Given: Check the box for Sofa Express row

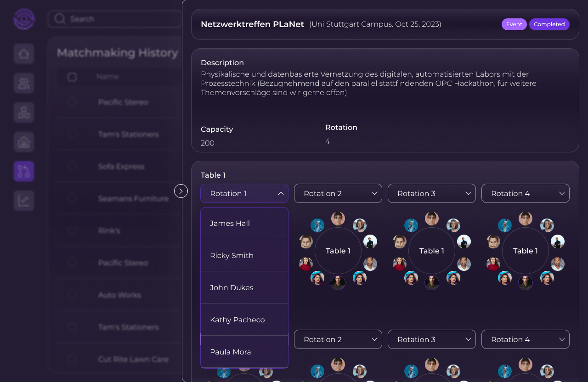Looking at the screenshot, I should [x=72, y=166].
